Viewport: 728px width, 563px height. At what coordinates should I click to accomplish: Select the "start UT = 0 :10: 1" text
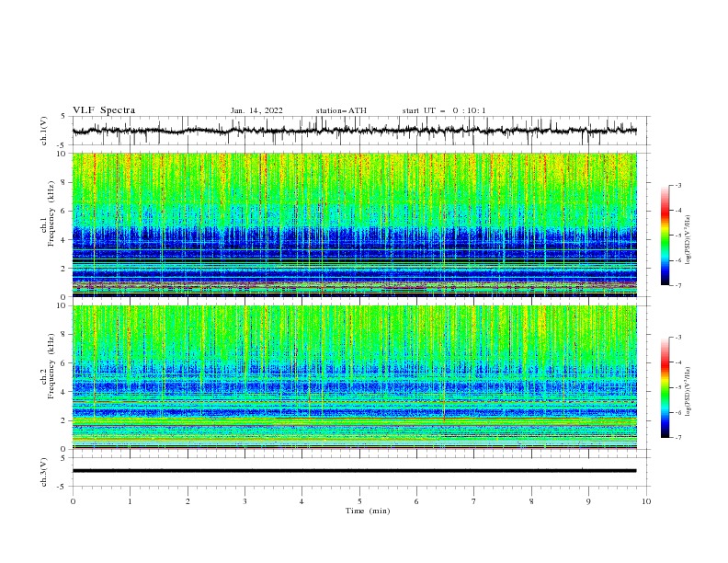[444, 110]
